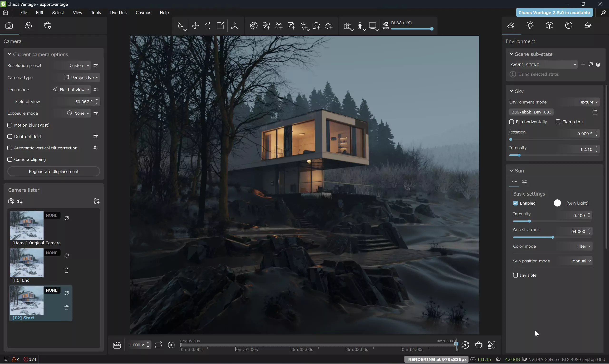
Task: Click the Sun Light white color swatch
Action: (x=557, y=203)
